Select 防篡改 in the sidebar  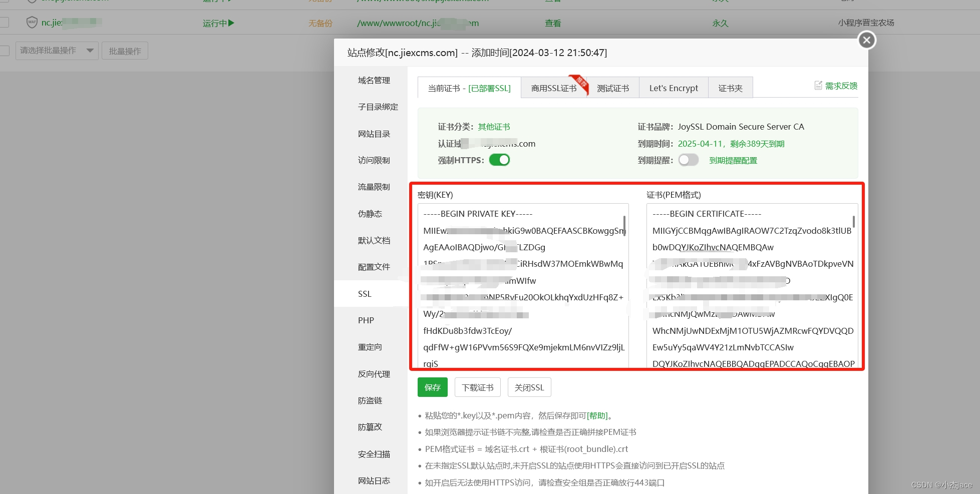coord(370,427)
